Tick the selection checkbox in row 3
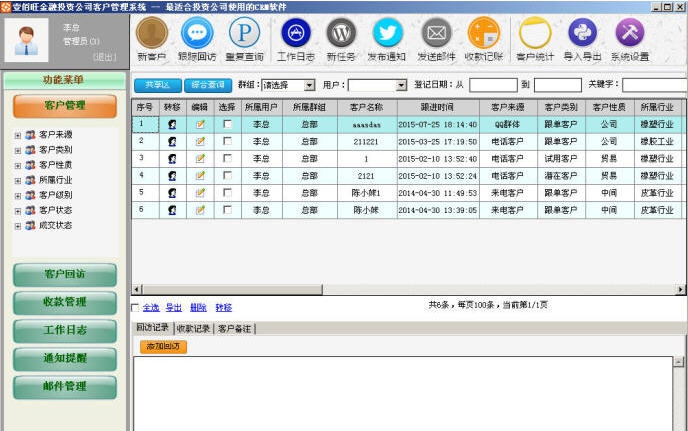The width and height of the screenshot is (688, 431). pyautogui.click(x=227, y=158)
